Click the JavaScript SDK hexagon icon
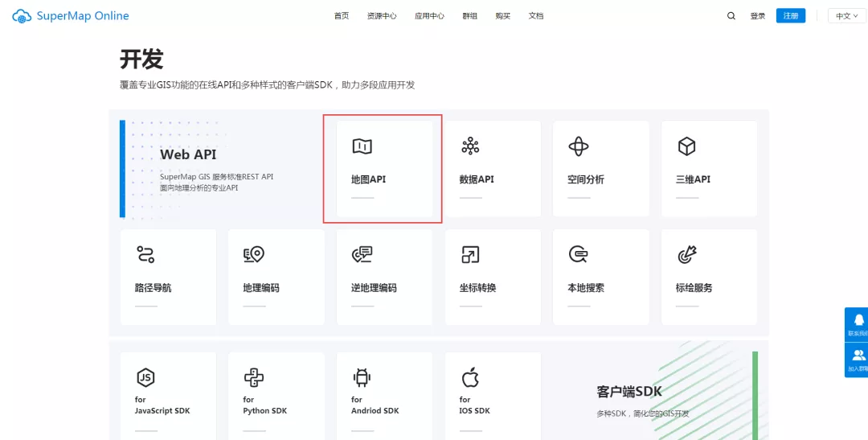Viewport: 868px width, 440px height. [x=145, y=377]
